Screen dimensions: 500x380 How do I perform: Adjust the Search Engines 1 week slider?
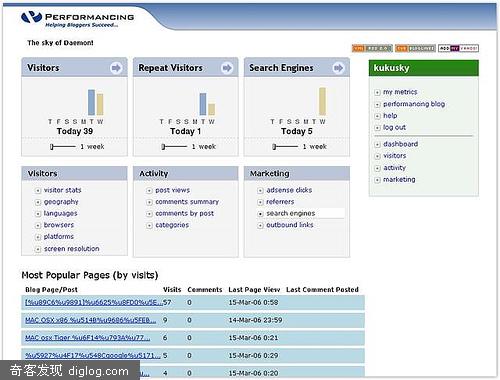[x=285, y=147]
